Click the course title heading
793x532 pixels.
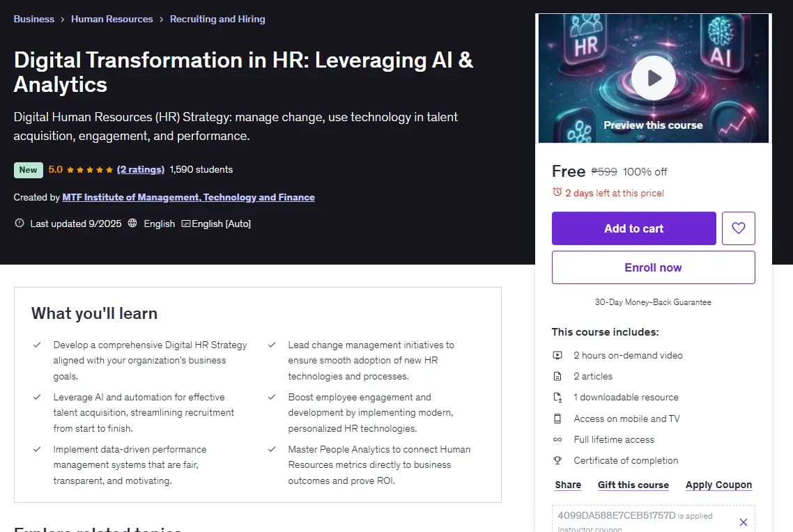[x=243, y=72]
